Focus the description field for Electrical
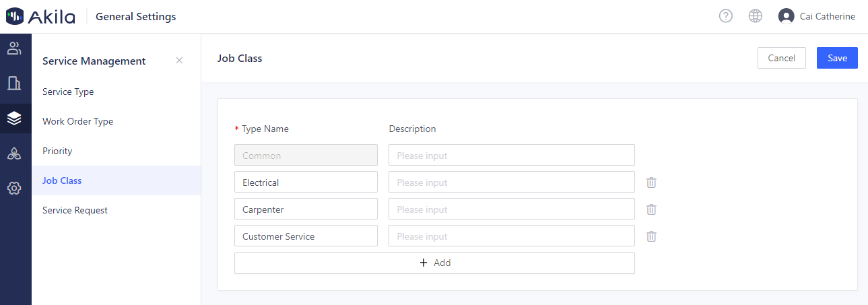 coord(512,182)
